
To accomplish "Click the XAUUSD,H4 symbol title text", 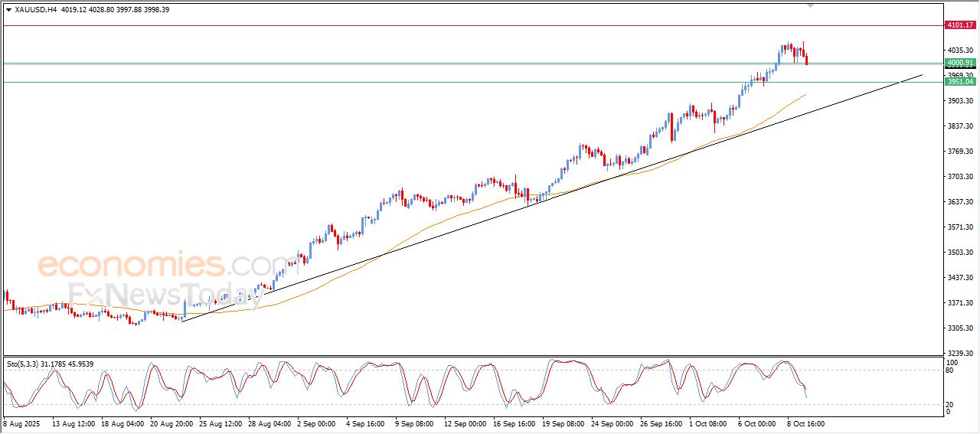I will point(35,10).
